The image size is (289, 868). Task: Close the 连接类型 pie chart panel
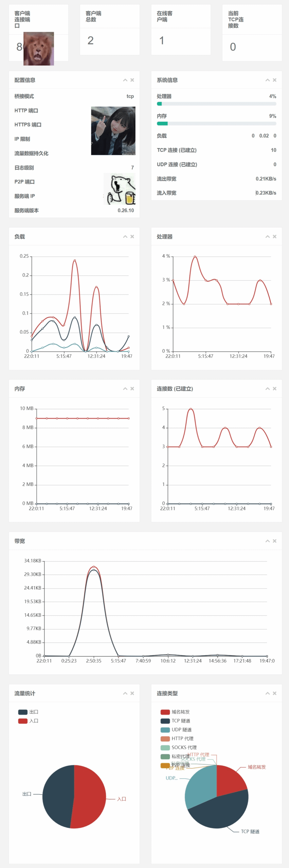[x=274, y=693]
